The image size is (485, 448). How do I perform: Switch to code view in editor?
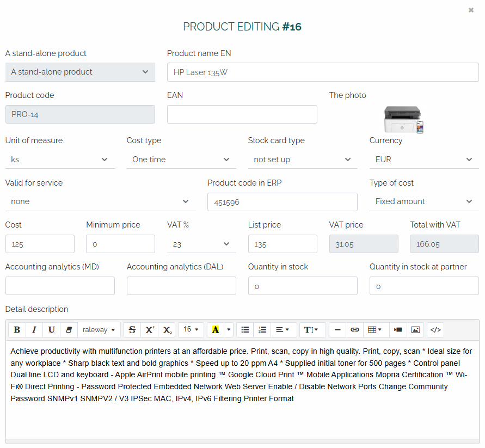coord(435,330)
